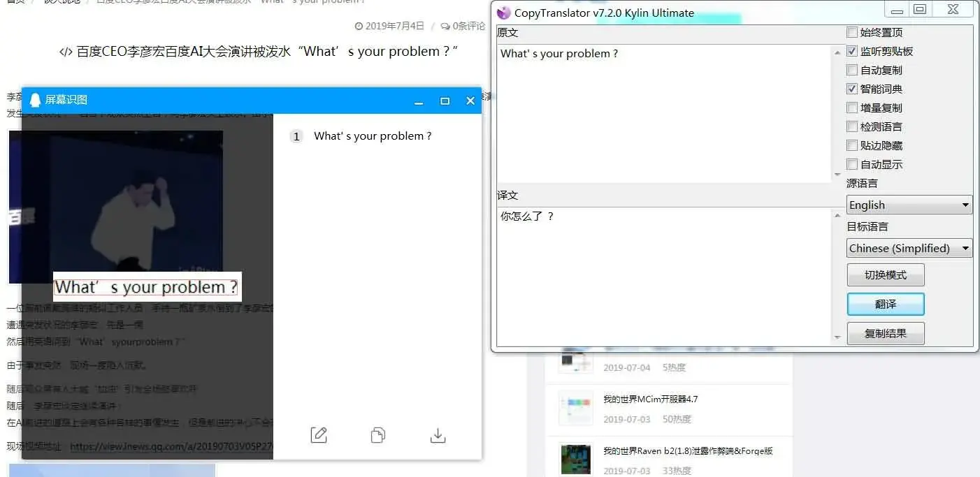Viewport: 980px width, 477px height.
Task: Click inside the 原文 source text field
Action: pos(664,114)
